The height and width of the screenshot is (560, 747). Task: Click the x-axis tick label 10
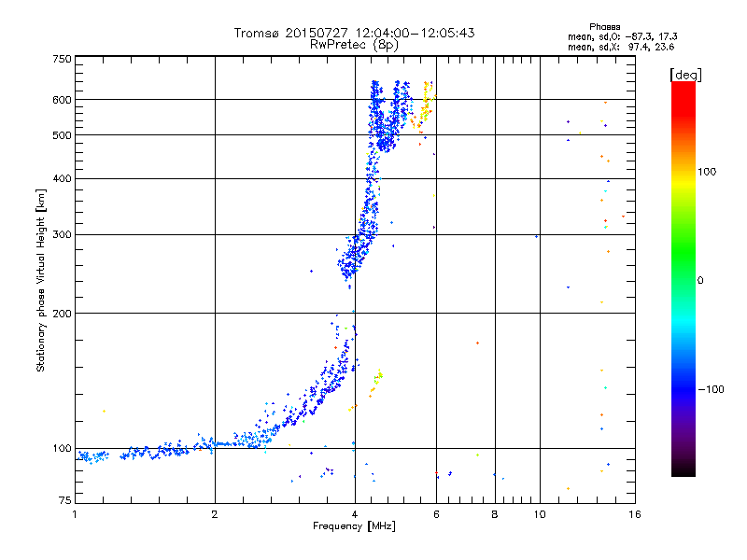(x=540, y=514)
